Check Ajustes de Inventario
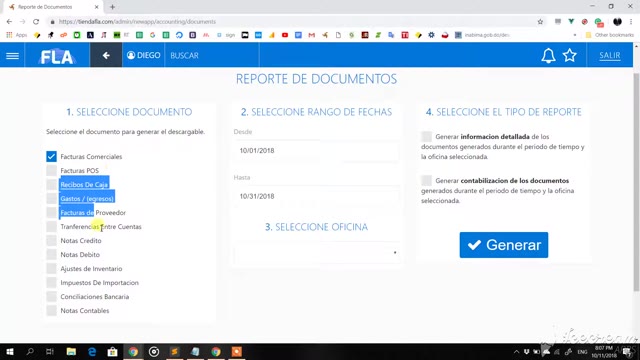 click(51, 269)
